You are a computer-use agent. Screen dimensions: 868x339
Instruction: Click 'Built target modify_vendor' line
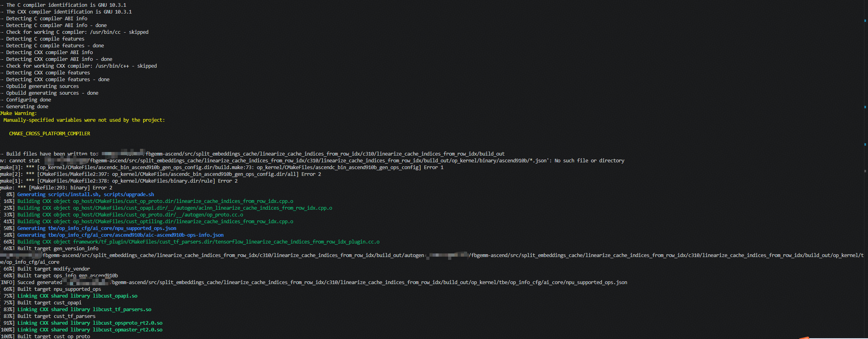point(45,269)
